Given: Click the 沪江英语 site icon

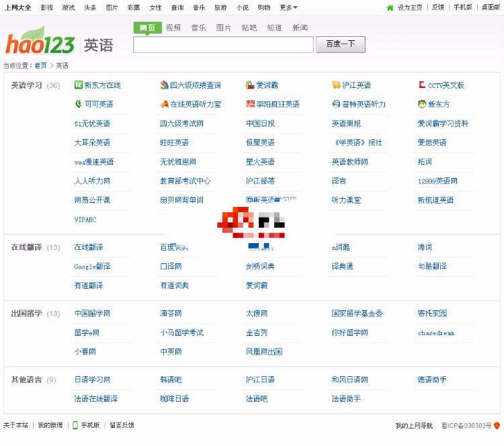Looking at the screenshot, I should click(336, 85).
